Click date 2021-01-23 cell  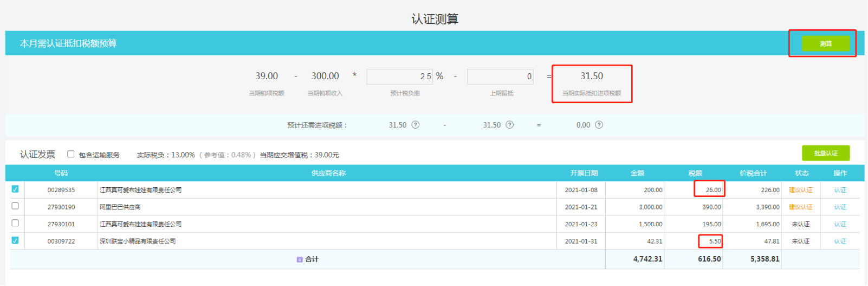tap(581, 224)
